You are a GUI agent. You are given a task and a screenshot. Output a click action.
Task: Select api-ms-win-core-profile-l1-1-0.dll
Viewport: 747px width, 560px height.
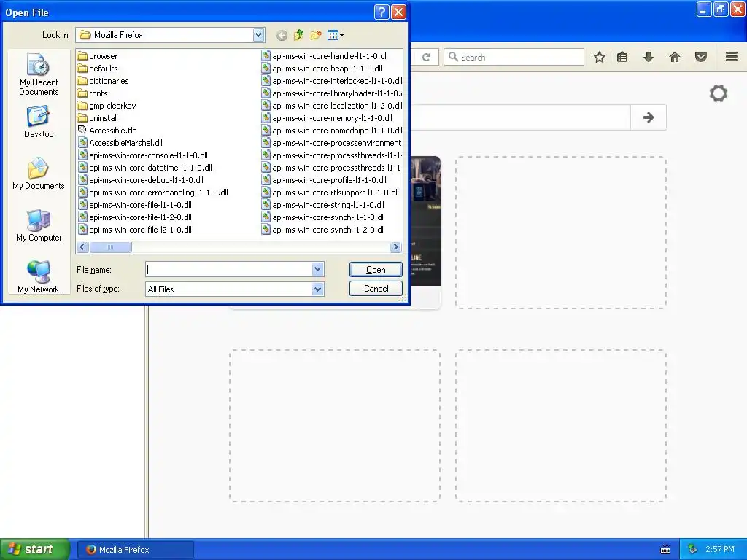click(x=324, y=180)
